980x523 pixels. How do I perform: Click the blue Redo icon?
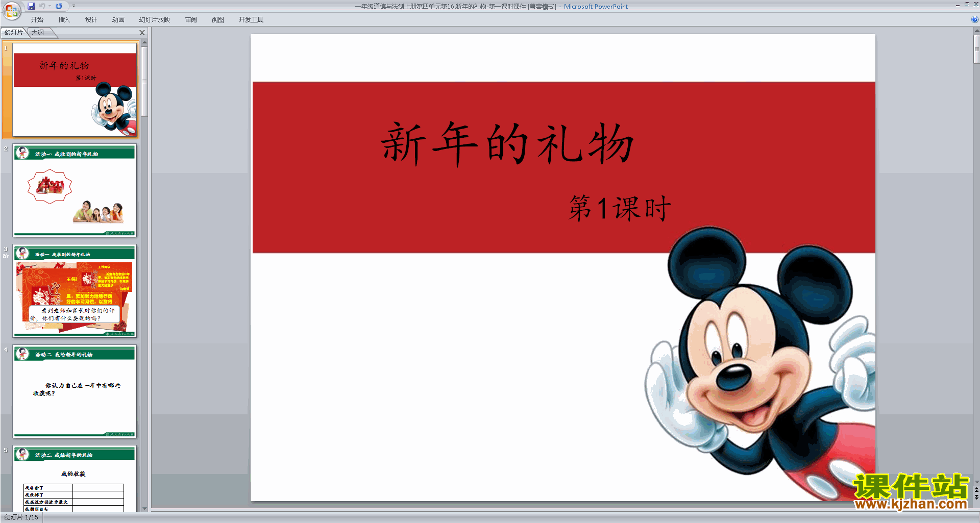click(x=59, y=6)
